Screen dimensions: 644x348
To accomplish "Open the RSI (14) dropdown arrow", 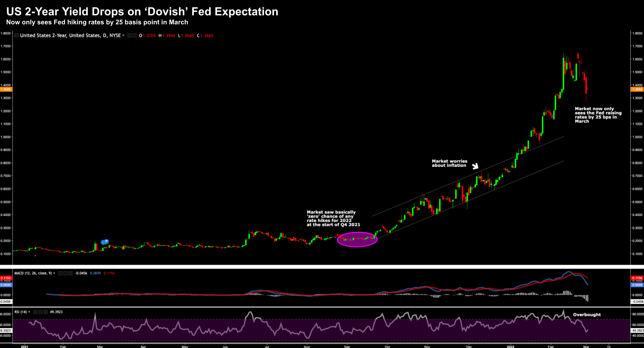I will (29, 312).
